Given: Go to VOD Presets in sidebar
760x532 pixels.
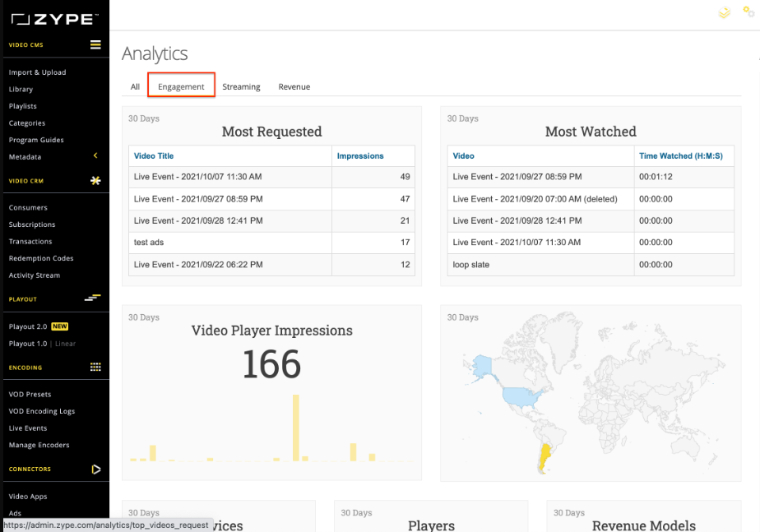Looking at the screenshot, I should tap(30, 395).
